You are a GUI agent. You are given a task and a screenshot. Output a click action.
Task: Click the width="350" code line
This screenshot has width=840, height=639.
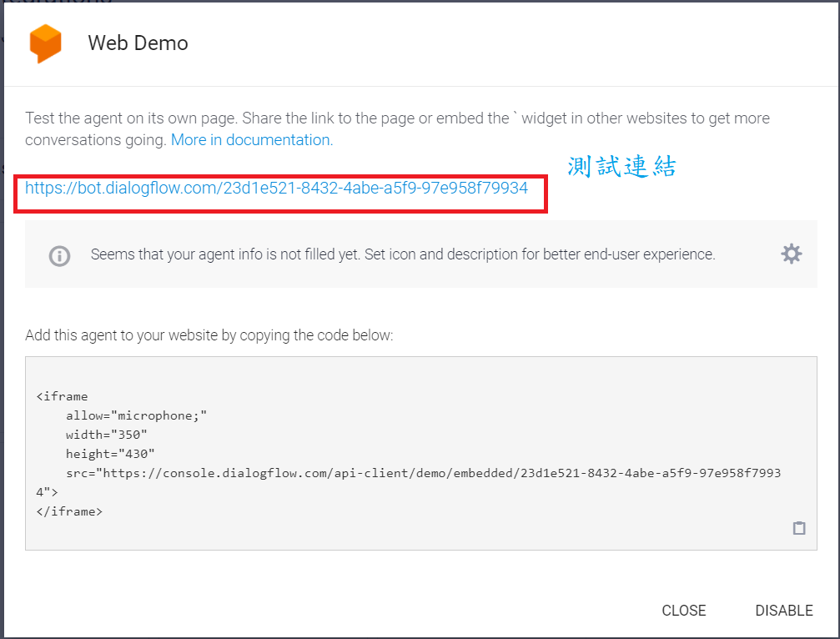click(106, 435)
